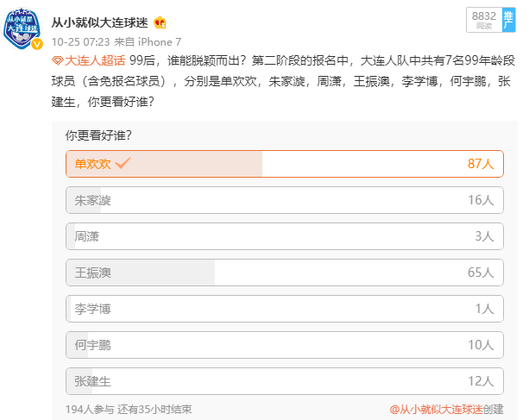This screenshot has width=529, height=420.
Task: Click the super-topic diamond icon
Action: pyautogui.click(x=58, y=59)
